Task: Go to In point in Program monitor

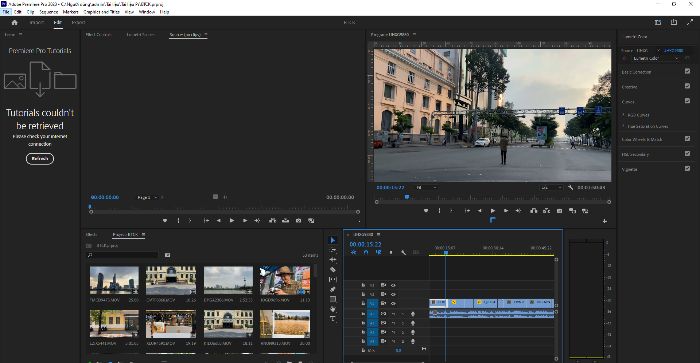Action: tap(467, 211)
